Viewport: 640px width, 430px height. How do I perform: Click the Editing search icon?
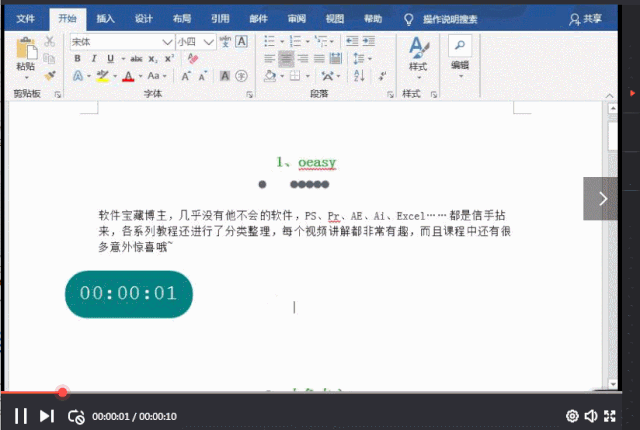click(459, 47)
